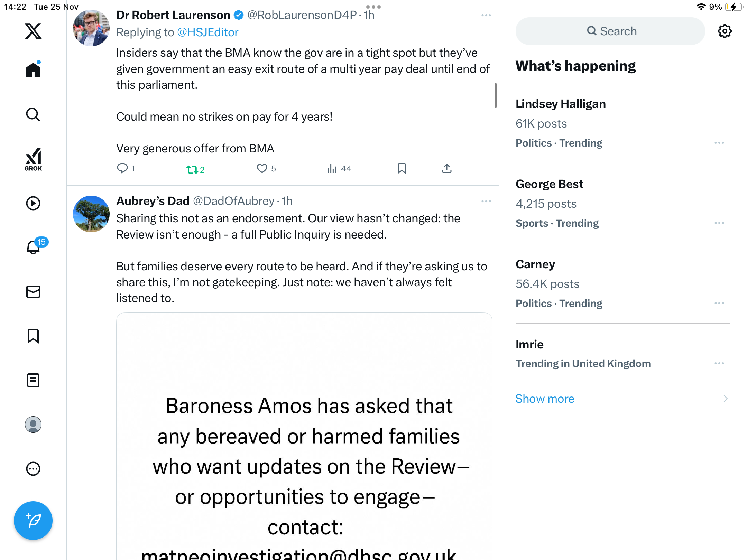Open the notifications bell
Viewport: 747px width, 560px height.
33,247
